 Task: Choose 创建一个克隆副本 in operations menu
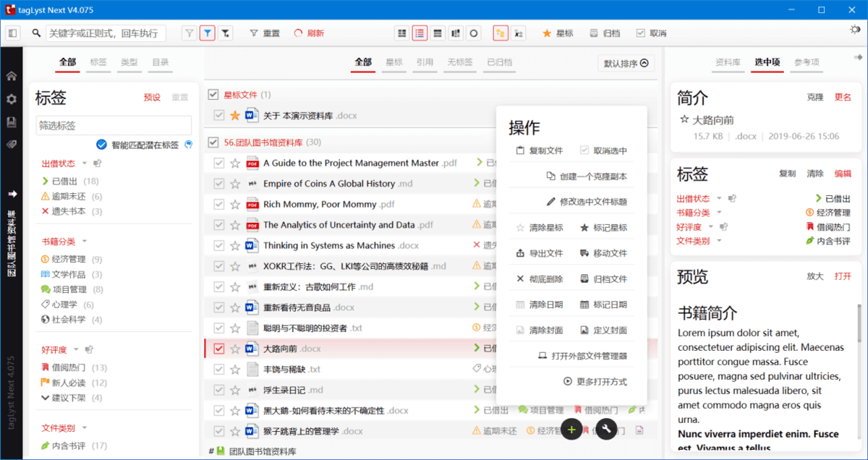coord(587,176)
